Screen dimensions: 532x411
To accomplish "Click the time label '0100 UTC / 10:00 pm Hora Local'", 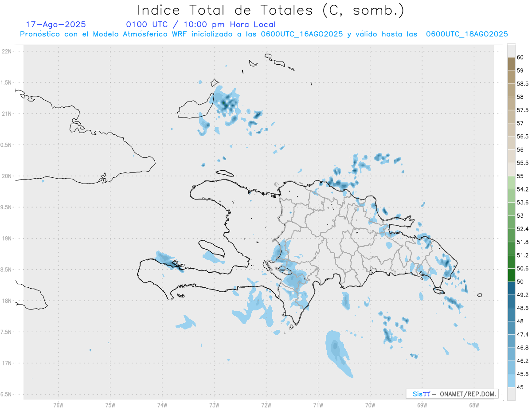I will (201, 24).
